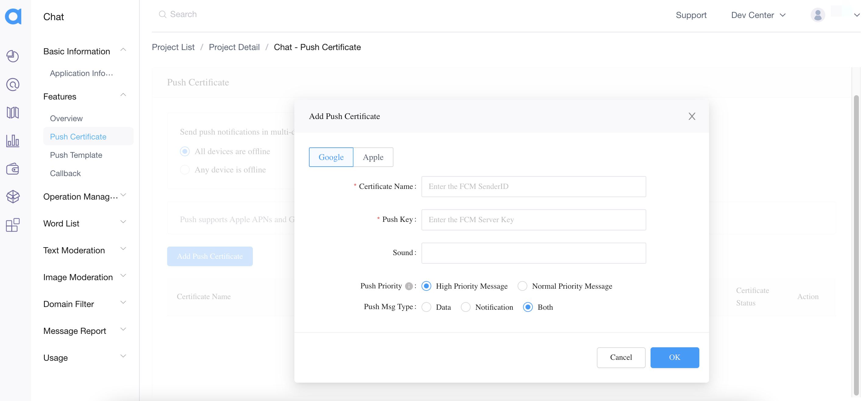Focus the Push Key field
Screen dimensions: 868x401
[534, 219]
